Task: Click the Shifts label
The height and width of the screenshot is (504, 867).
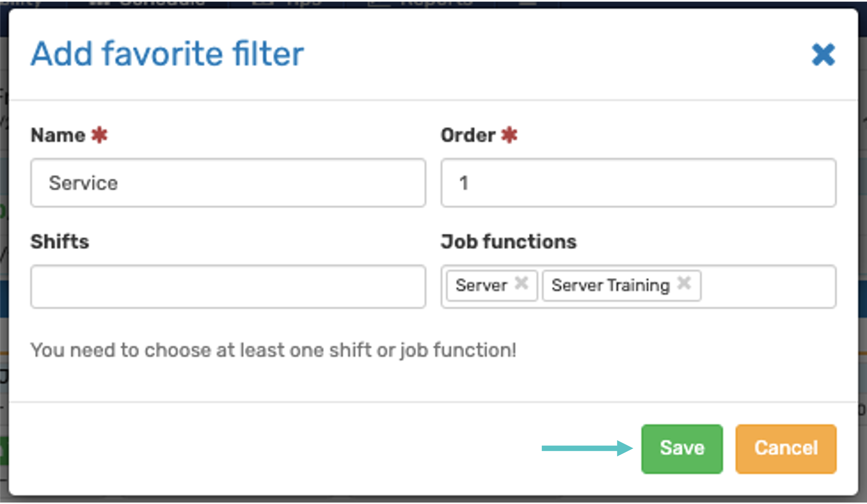Action: pyautogui.click(x=60, y=242)
